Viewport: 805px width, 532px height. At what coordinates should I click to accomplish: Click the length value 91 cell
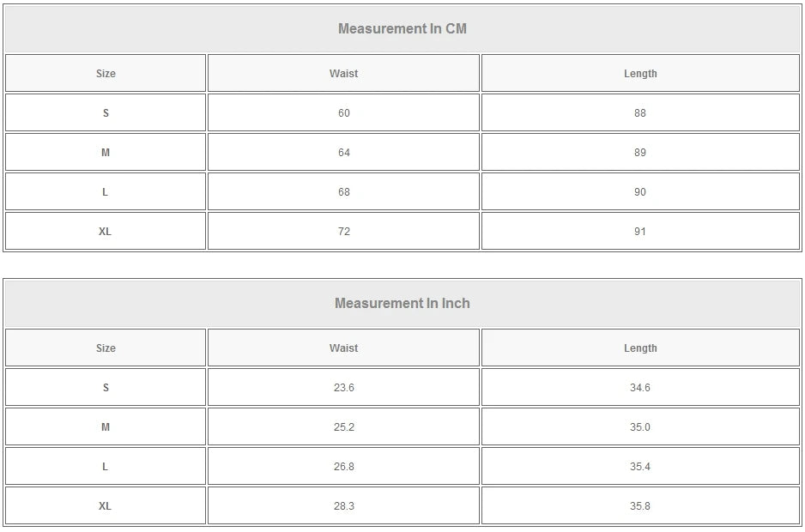[640, 232]
